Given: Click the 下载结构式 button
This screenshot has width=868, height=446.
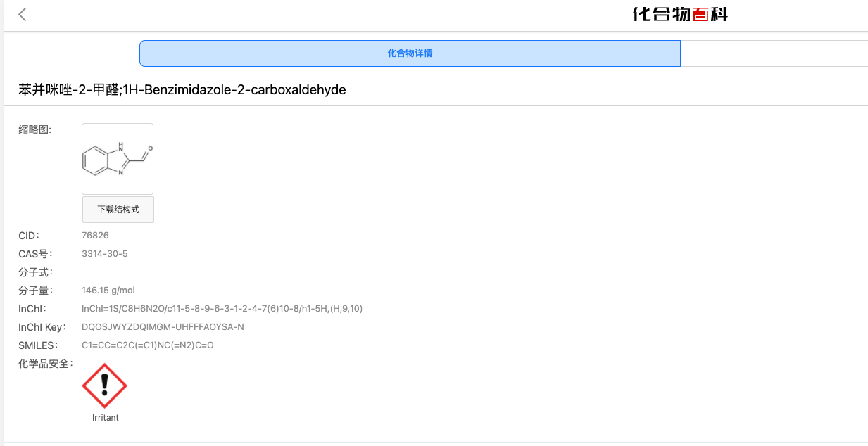Looking at the screenshot, I should pos(118,210).
